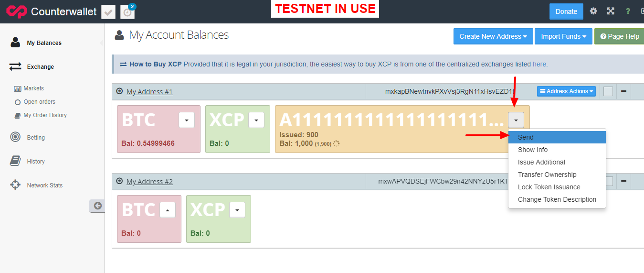Click circle arrow icon beside My Address #1

point(119,91)
